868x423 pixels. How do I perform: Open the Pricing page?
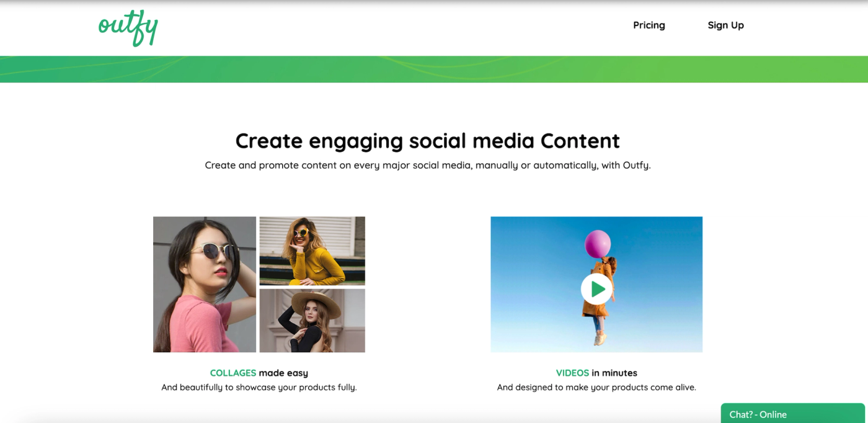[x=649, y=25]
